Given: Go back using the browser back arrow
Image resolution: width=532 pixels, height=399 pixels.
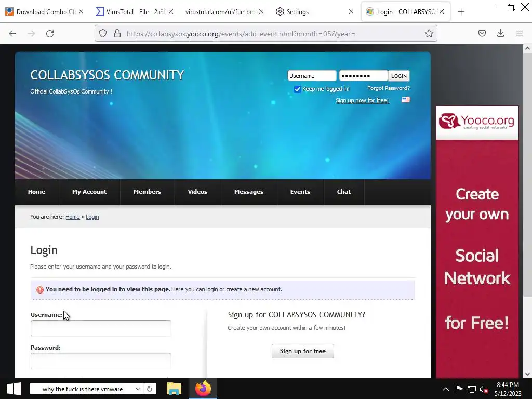Looking at the screenshot, I should click(12, 34).
